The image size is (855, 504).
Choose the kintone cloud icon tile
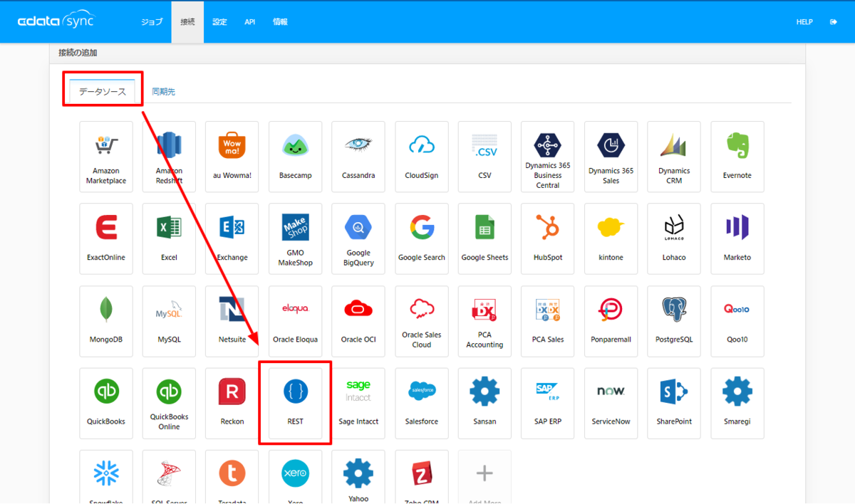pyautogui.click(x=611, y=238)
